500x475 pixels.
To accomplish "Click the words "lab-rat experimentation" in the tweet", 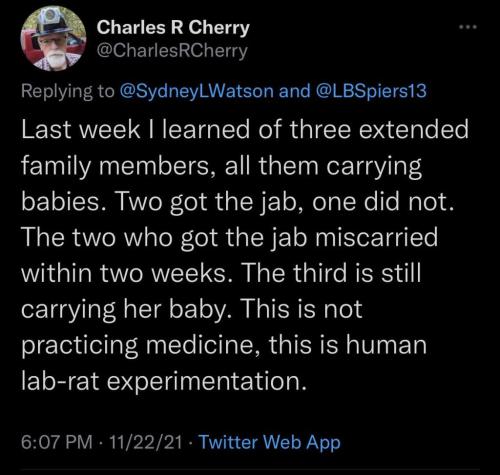I will point(163,381).
